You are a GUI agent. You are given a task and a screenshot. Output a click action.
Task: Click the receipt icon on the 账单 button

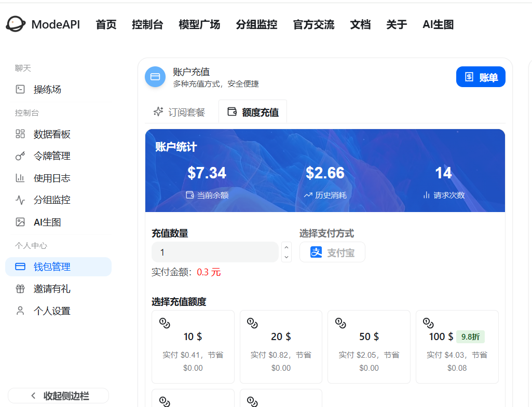coord(469,77)
